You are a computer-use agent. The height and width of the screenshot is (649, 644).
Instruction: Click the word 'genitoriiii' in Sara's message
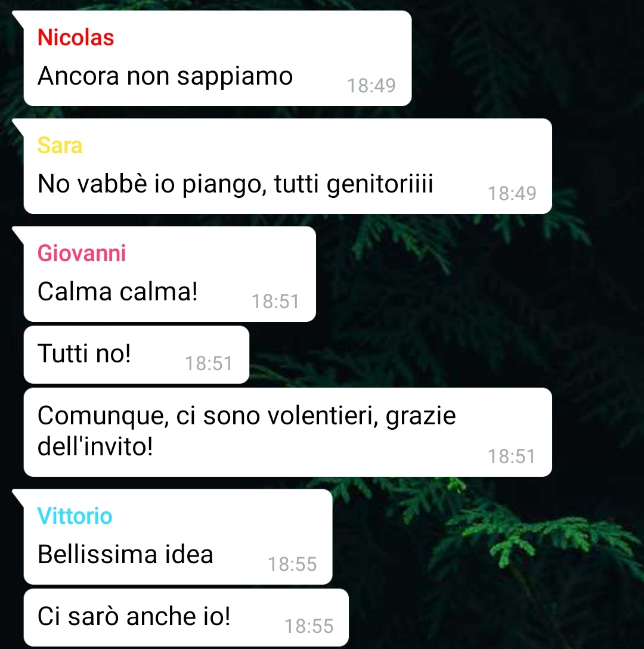pyautogui.click(x=380, y=185)
